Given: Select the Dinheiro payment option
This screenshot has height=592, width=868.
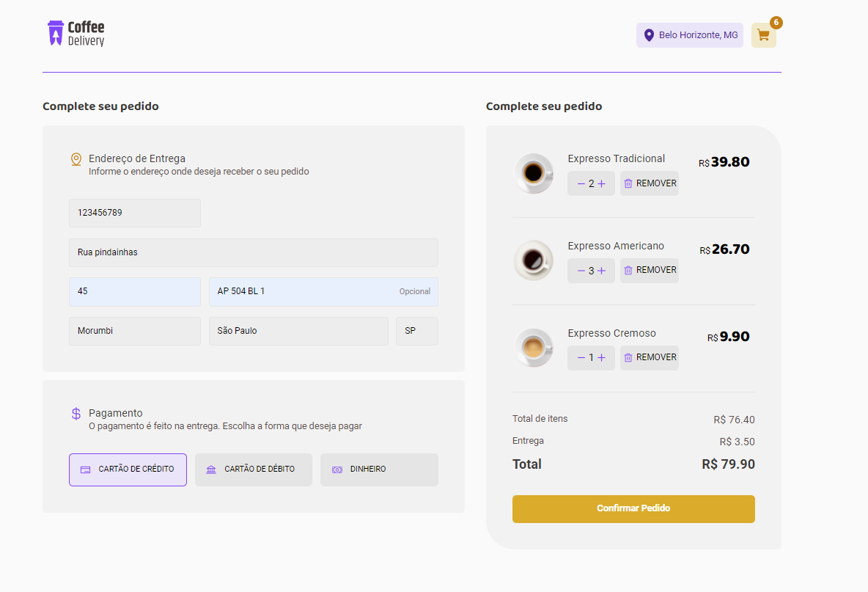Looking at the screenshot, I should tap(379, 469).
